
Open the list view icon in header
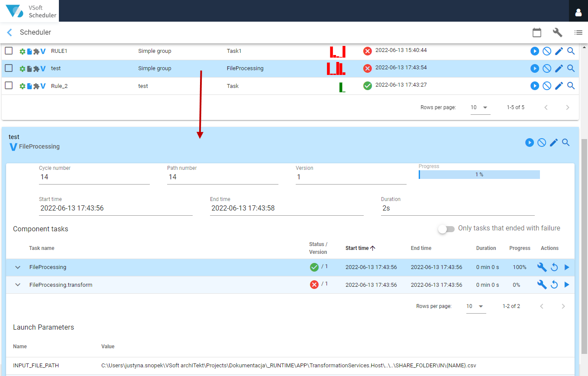578,32
